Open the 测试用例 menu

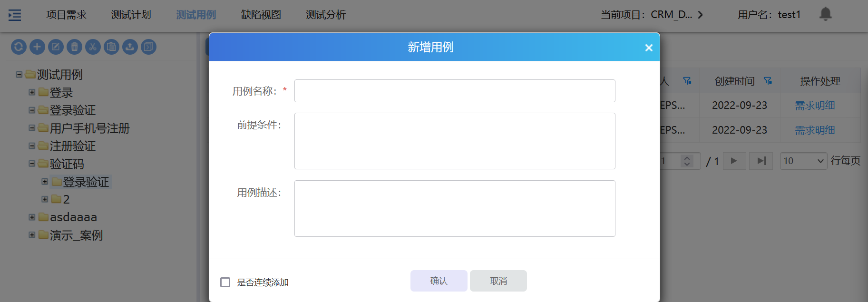196,15
